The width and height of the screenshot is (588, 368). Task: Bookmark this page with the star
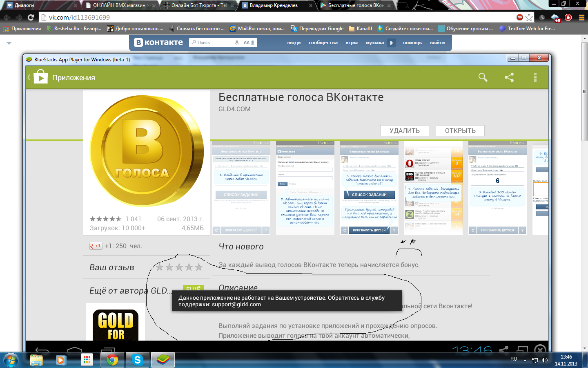pos(529,17)
